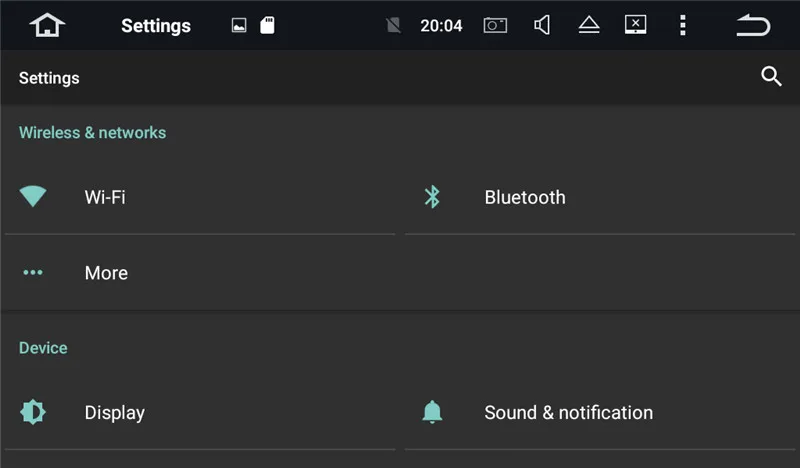
Task: Open Sound & notification settings
Action: pyautogui.click(x=568, y=412)
